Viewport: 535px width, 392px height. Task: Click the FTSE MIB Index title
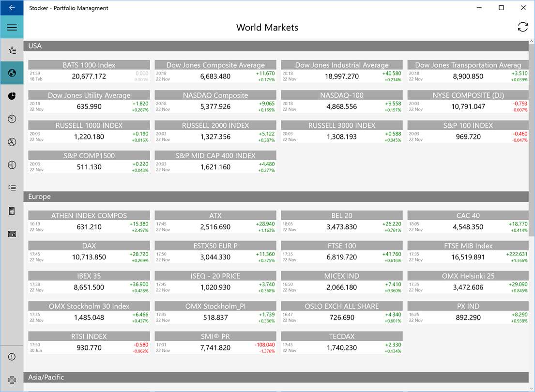click(468, 246)
